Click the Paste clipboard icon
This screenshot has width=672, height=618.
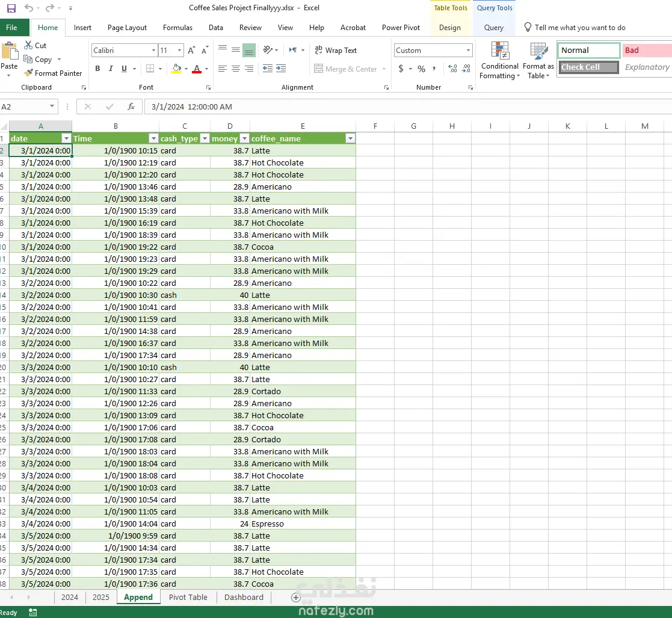[x=10, y=51]
